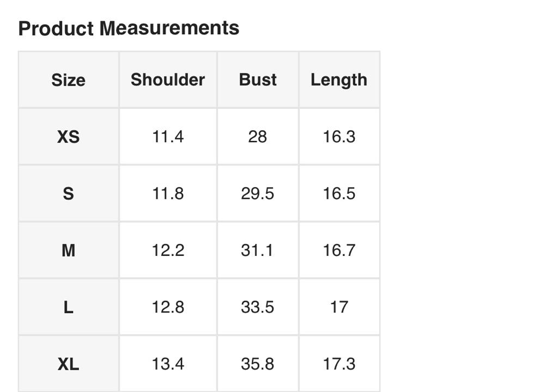Select XL length value 17.3
Screen dimensions: 558x392
pos(339,364)
